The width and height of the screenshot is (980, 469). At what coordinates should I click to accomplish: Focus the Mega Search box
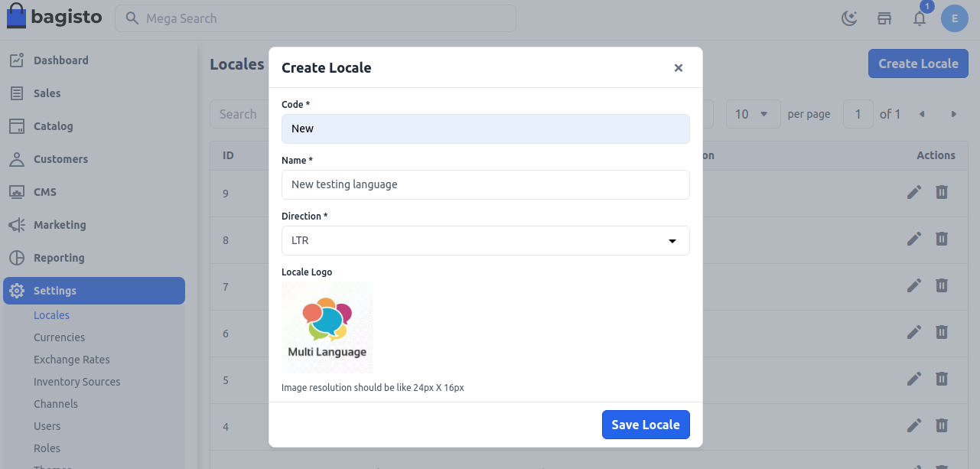[315, 18]
